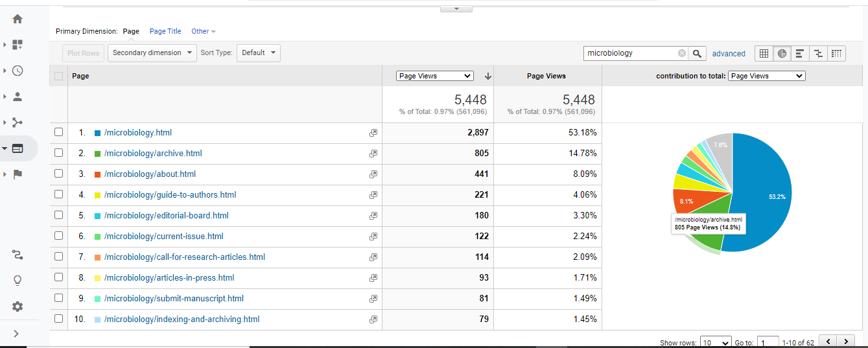This screenshot has width=868, height=348.
Task: Open the Secondary dimension dropdown
Action: coord(152,53)
